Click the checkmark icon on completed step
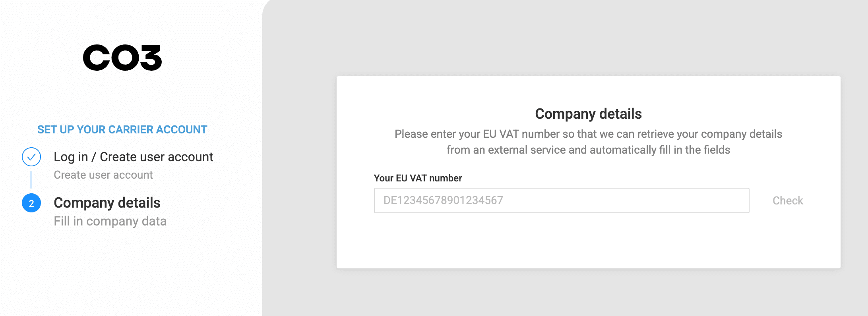 click(x=32, y=156)
